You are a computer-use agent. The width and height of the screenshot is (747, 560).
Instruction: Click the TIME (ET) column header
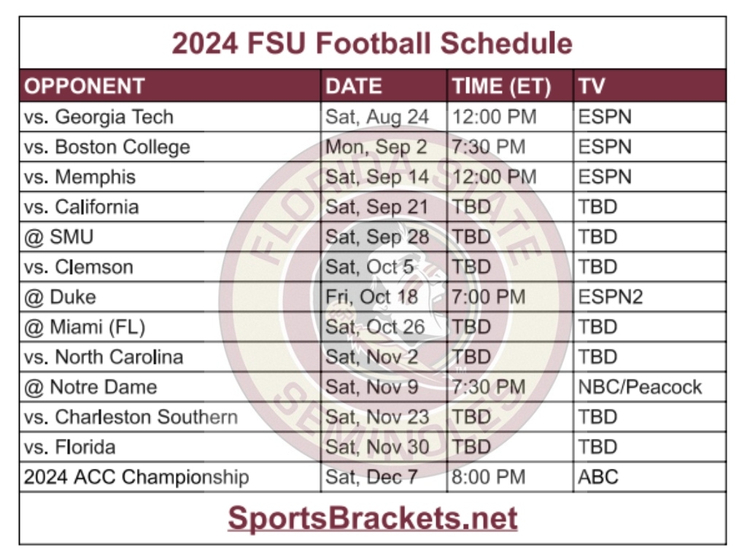point(501,86)
